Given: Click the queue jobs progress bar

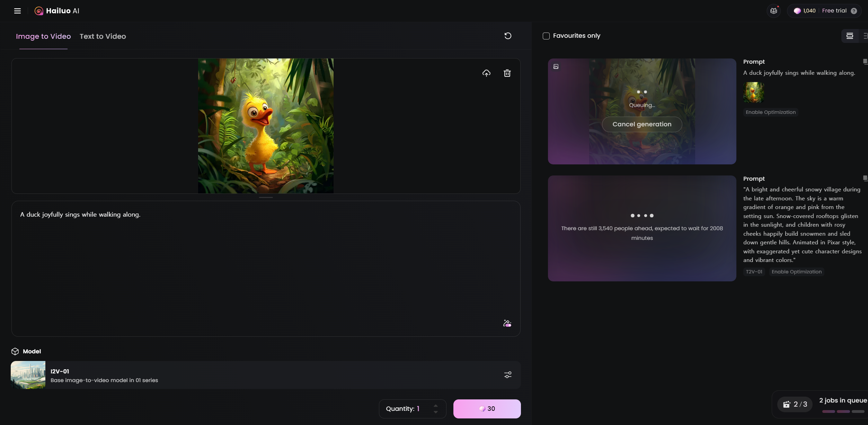Looking at the screenshot, I should [843, 412].
